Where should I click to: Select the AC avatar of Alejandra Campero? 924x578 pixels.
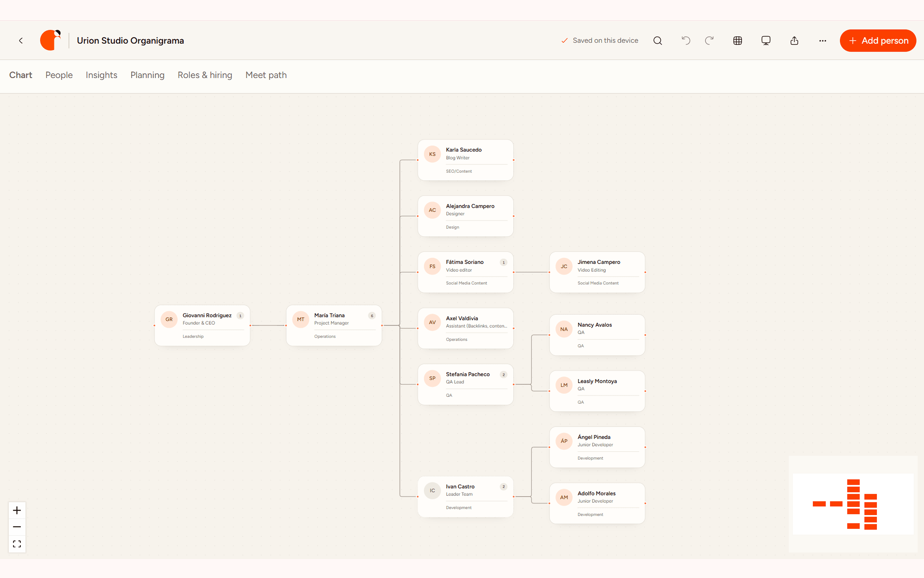pyautogui.click(x=432, y=210)
